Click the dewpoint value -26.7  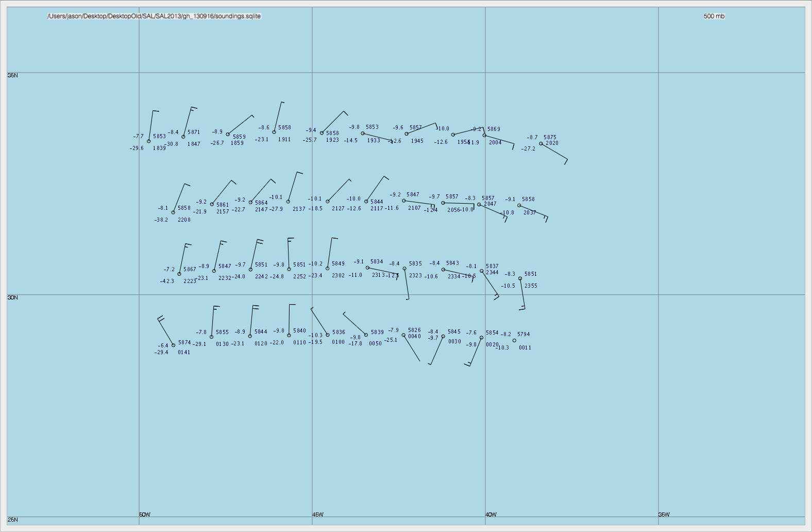pyautogui.click(x=217, y=143)
